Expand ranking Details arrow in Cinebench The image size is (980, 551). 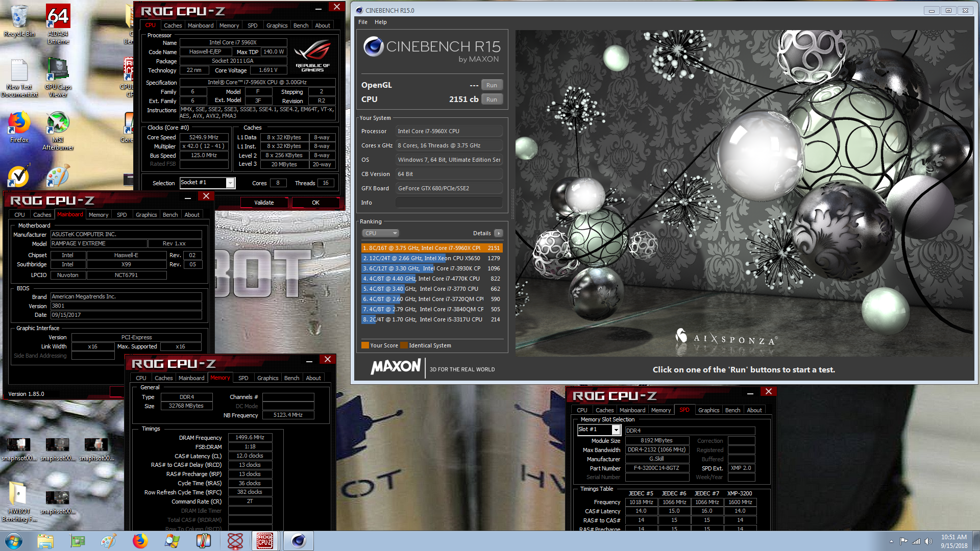click(499, 233)
